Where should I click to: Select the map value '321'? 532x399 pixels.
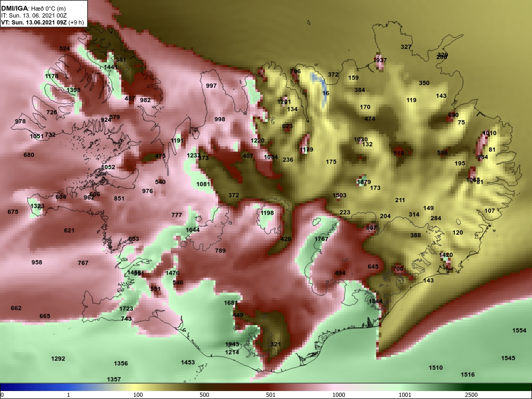(276, 344)
